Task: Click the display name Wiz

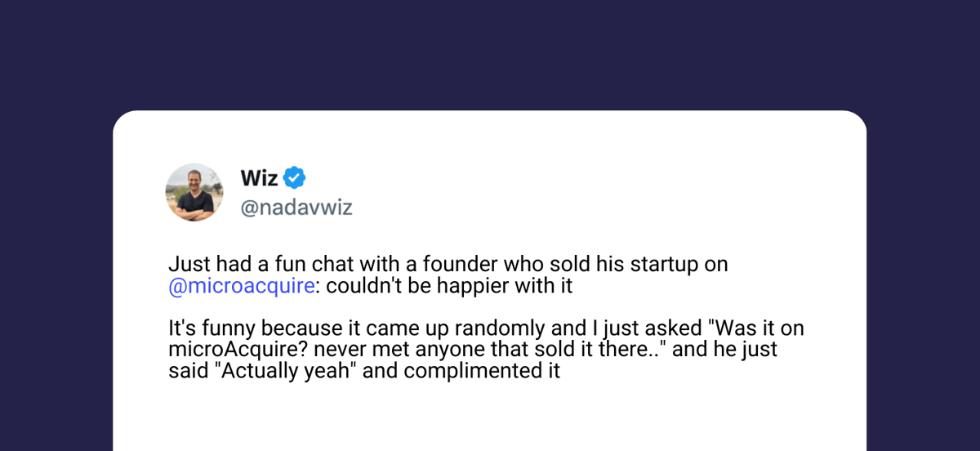Action: [260, 177]
